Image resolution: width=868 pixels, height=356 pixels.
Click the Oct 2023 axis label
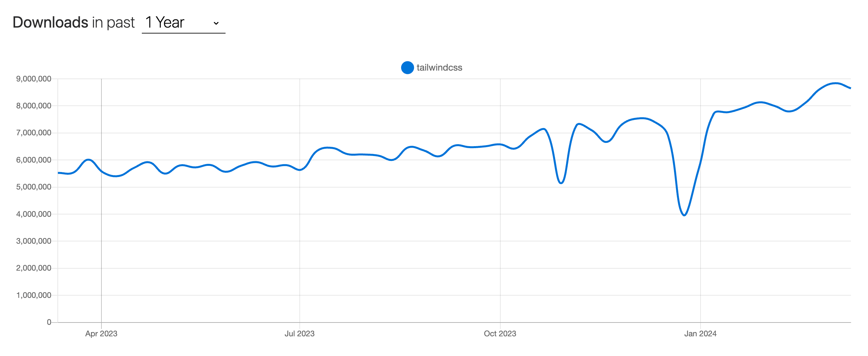pyautogui.click(x=500, y=334)
